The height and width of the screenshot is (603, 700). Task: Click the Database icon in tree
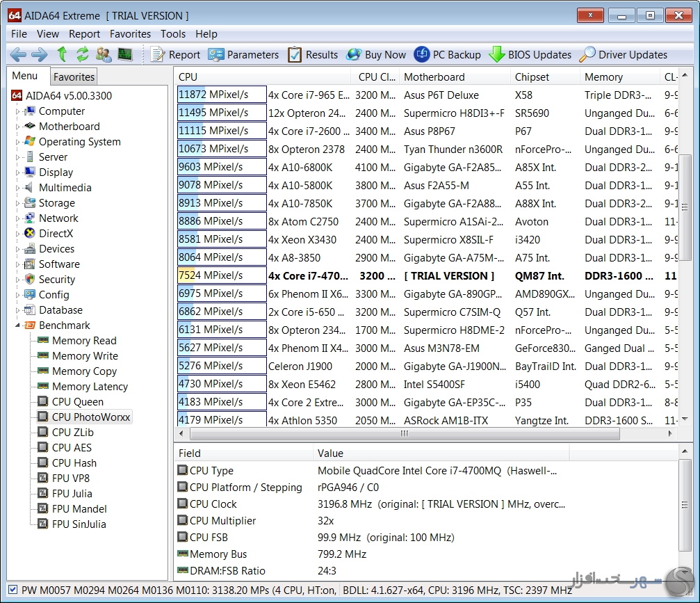click(29, 309)
